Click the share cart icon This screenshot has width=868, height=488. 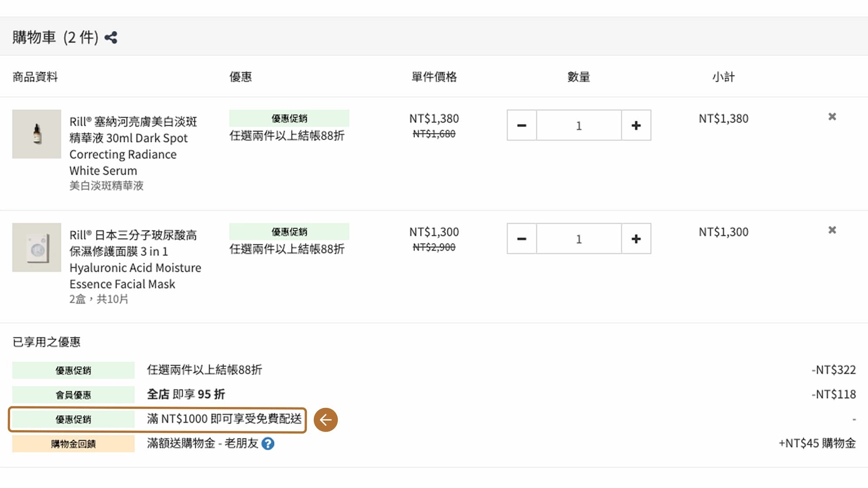pyautogui.click(x=112, y=38)
